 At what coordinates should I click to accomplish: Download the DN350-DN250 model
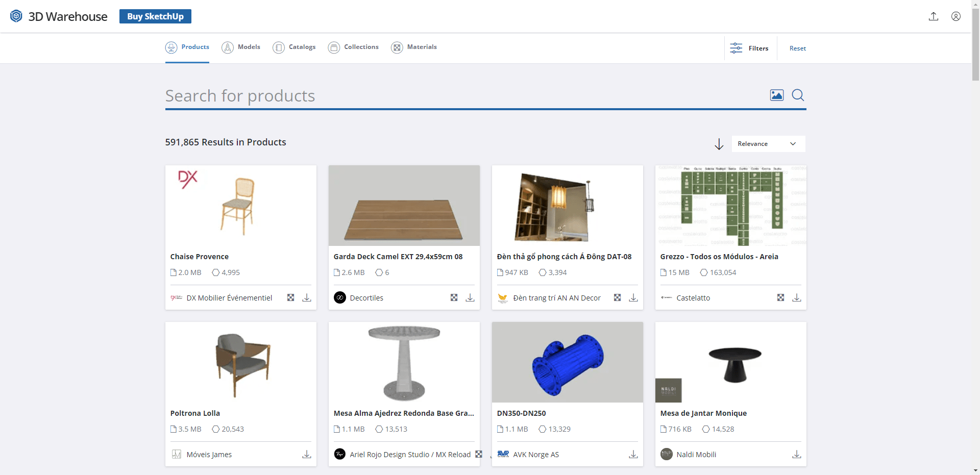tap(633, 454)
